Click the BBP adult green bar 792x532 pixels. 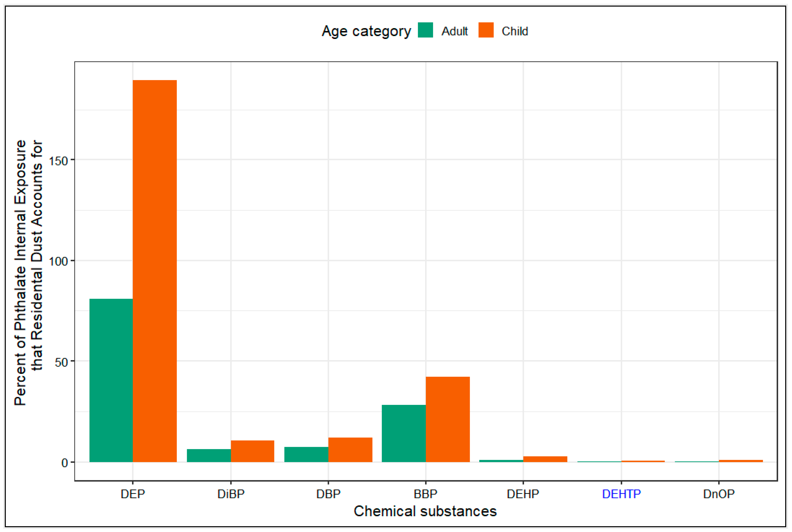coord(404,433)
